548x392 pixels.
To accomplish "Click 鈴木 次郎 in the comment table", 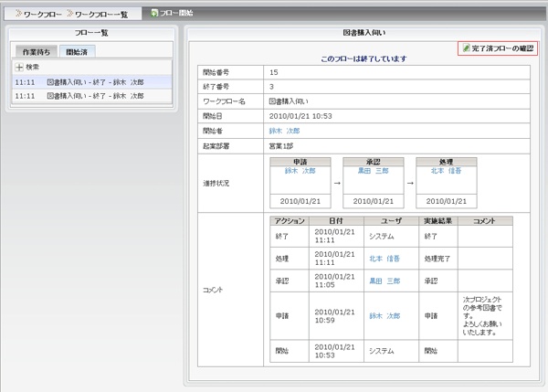I will point(385,316).
